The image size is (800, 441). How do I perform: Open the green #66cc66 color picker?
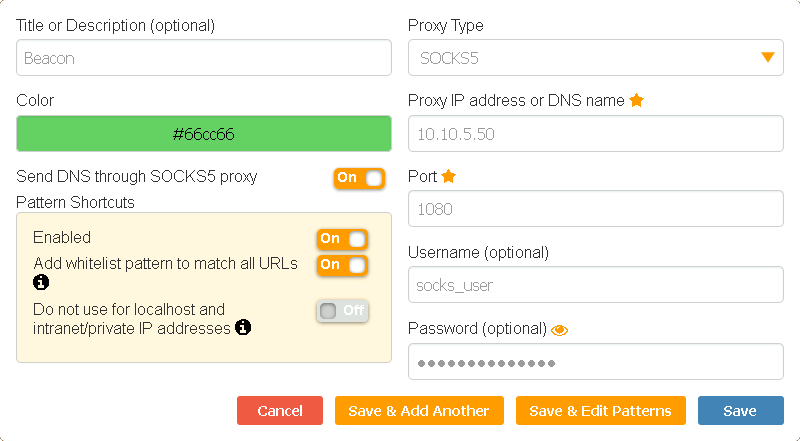(204, 134)
